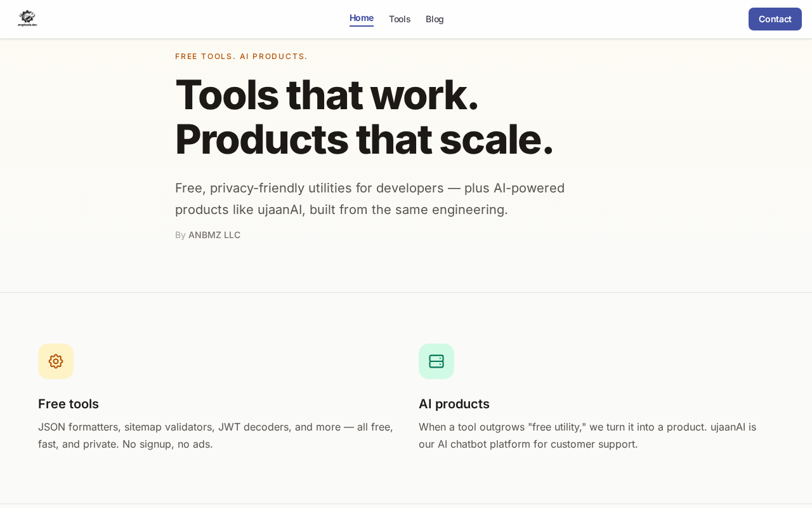Click the 'FREE TOOLS. AI PRODUCTS.' eyebrow text
This screenshot has height=508, width=812.
coord(241,57)
